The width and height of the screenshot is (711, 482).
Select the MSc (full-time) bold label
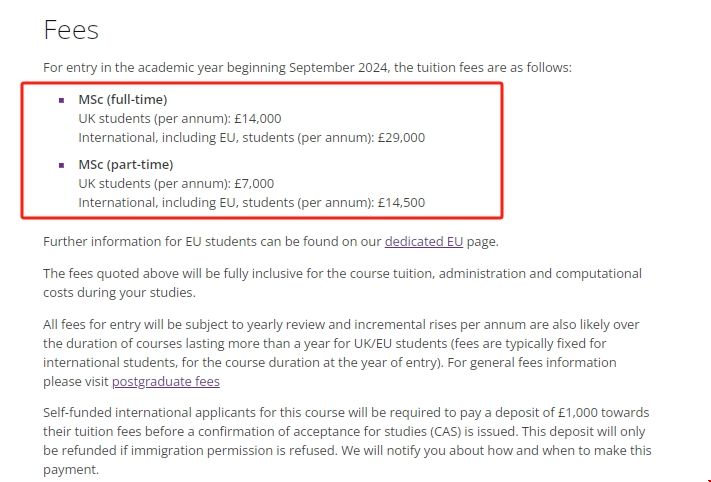[122, 100]
